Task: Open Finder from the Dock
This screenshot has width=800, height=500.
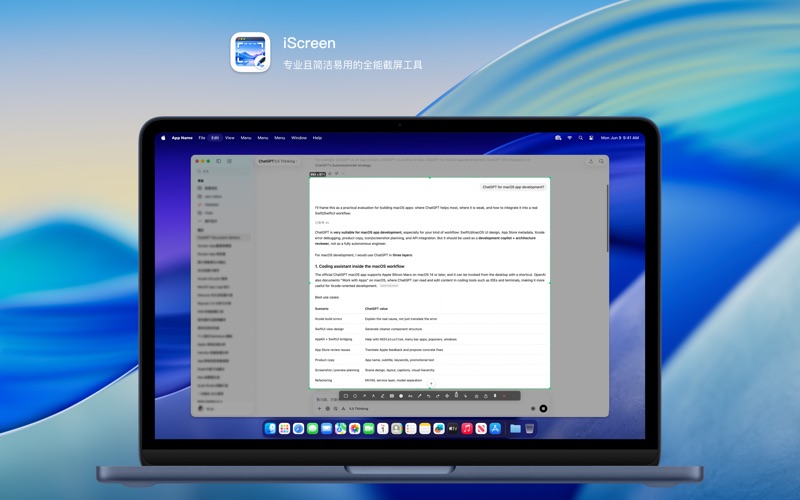Action: click(x=270, y=429)
